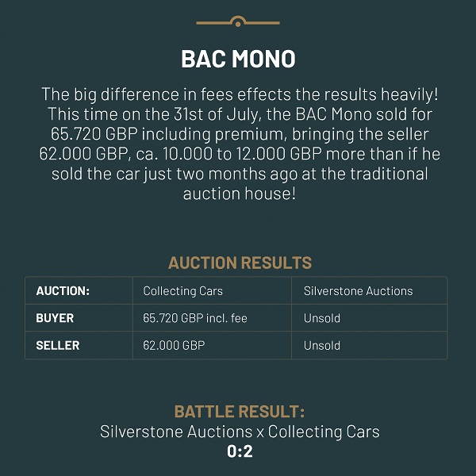The image size is (476, 476).
Task: Click the AUCTION: row label
Action: [x=63, y=291]
